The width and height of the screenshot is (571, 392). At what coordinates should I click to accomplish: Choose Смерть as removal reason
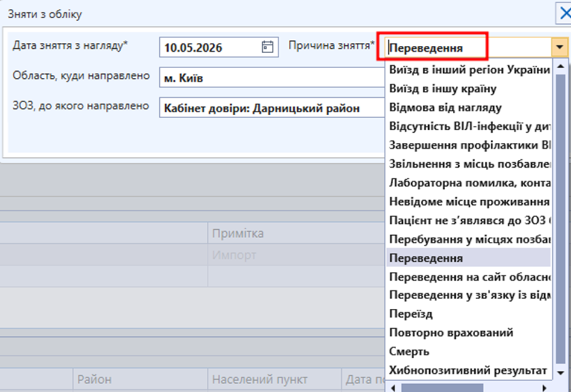click(469, 351)
